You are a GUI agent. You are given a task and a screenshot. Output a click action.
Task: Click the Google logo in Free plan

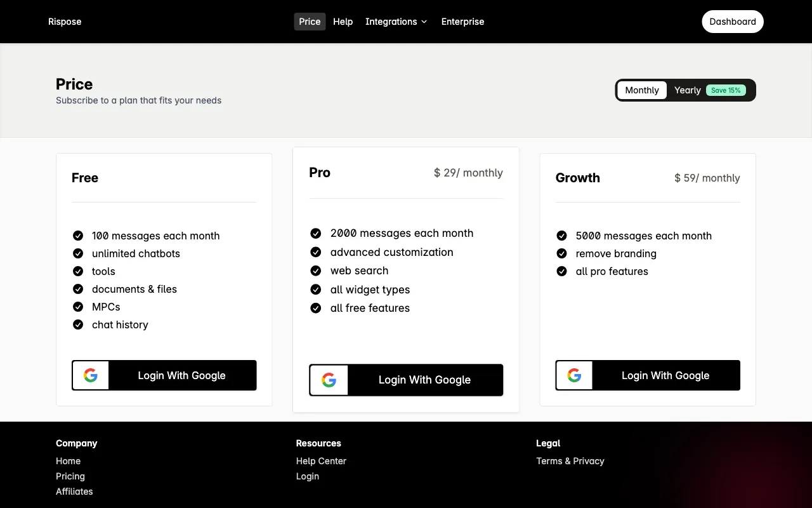(x=91, y=375)
